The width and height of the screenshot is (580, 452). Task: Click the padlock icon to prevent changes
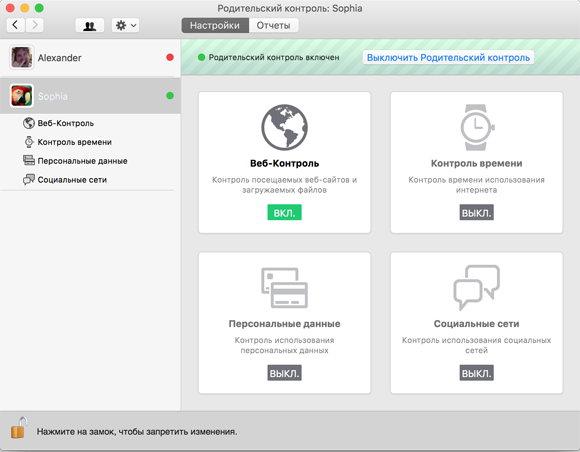(19, 428)
